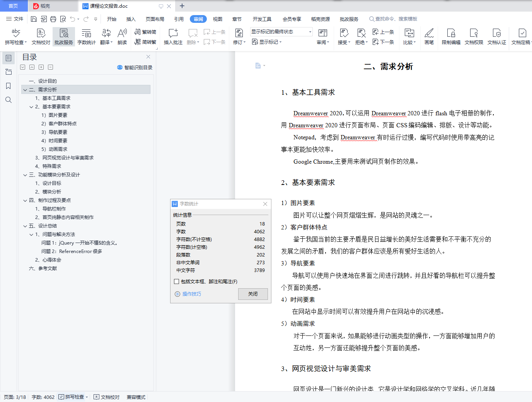Select outline entry 3、网页视觉设计与审美需求
532x402 pixels.
point(64,158)
